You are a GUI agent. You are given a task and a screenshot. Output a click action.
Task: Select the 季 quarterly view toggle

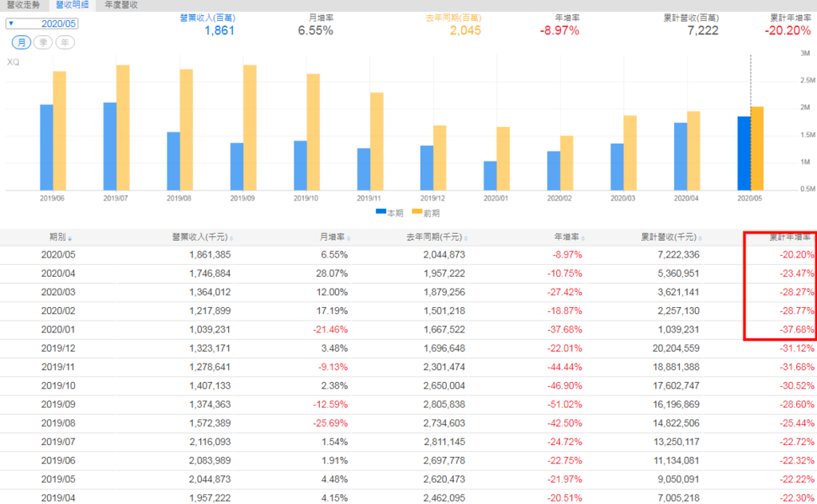pos(43,43)
